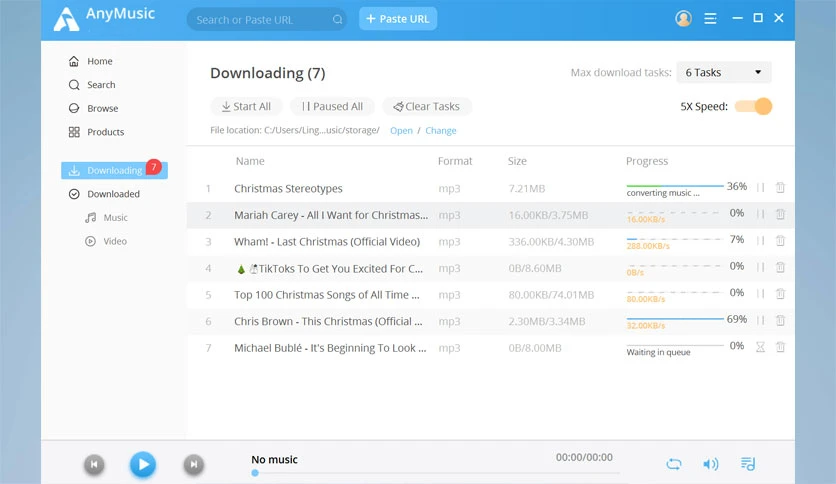Click the Clear Tasks button
The height and width of the screenshot is (484, 836).
point(427,107)
